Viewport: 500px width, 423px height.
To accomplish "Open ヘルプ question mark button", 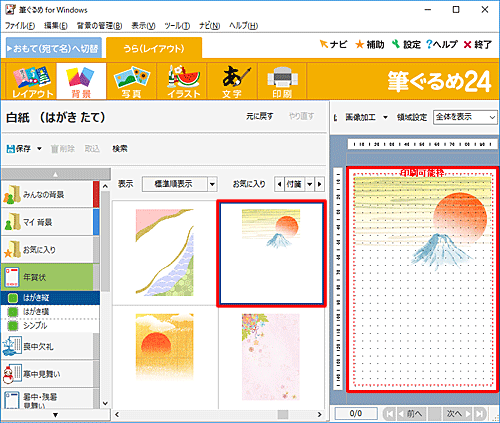I will click(x=442, y=44).
